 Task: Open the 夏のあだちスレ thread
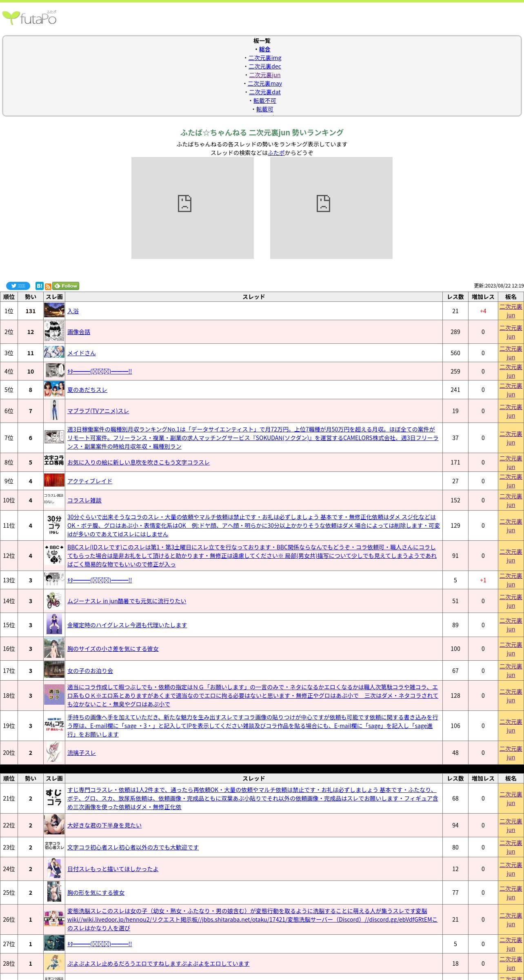tap(87, 390)
